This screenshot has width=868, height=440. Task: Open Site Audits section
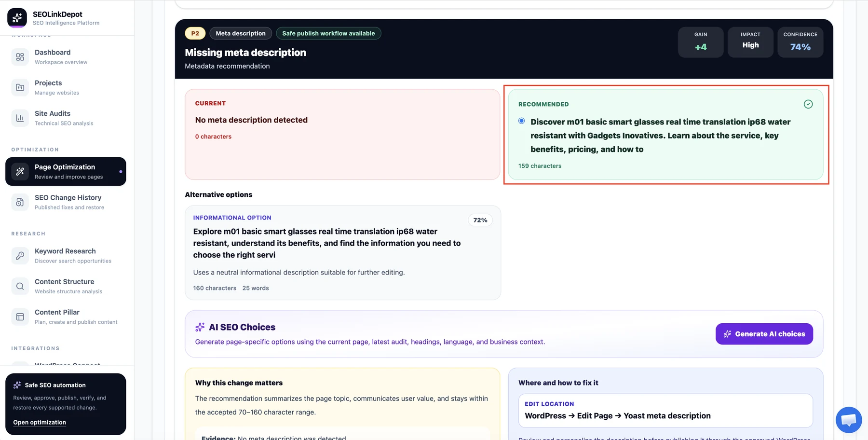coord(66,118)
